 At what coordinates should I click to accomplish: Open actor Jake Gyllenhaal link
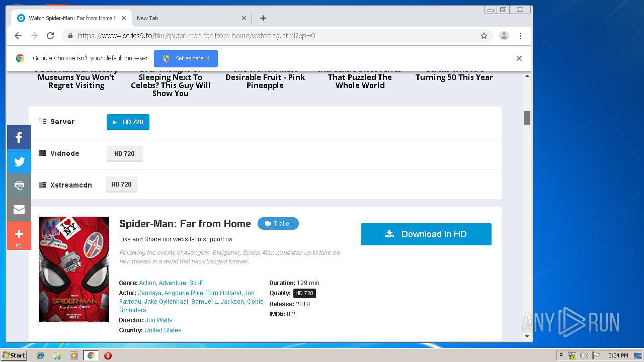[x=166, y=302]
